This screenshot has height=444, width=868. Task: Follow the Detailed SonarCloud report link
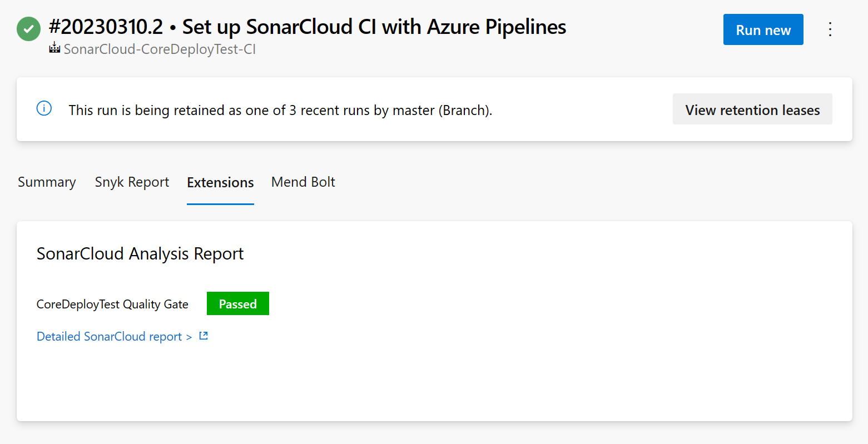[x=109, y=336]
